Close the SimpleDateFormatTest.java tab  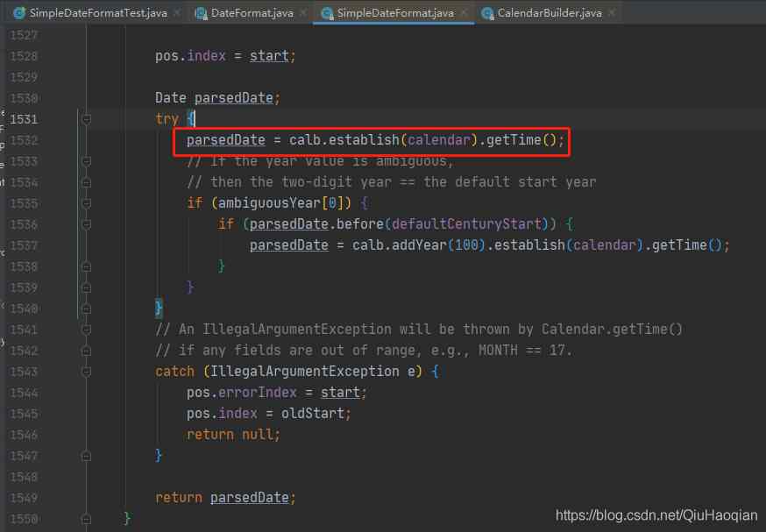click(177, 12)
